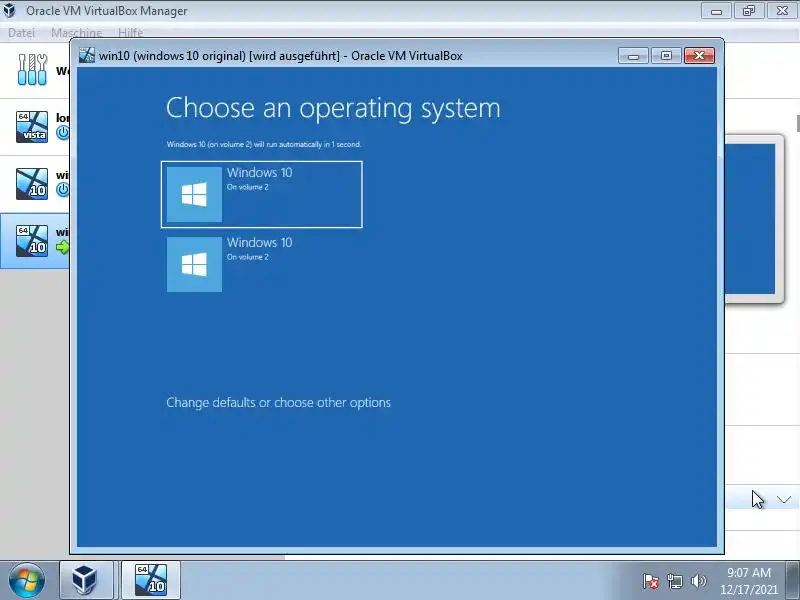Viewport: 800px width, 600px height.
Task: Select the Vista virtual machine icon
Action: pos(32,127)
